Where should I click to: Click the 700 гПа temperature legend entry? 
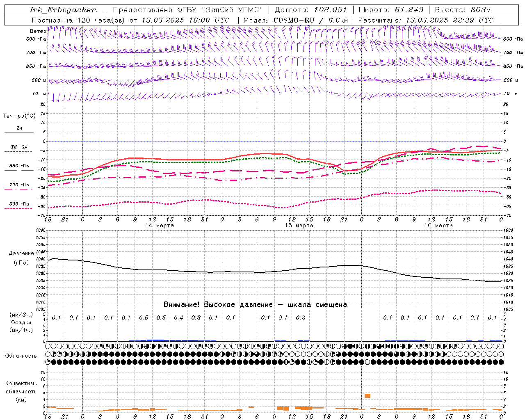click(19, 185)
